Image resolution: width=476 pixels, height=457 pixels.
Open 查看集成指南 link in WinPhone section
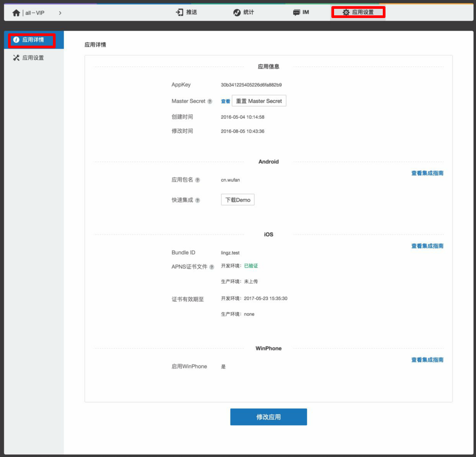(427, 360)
